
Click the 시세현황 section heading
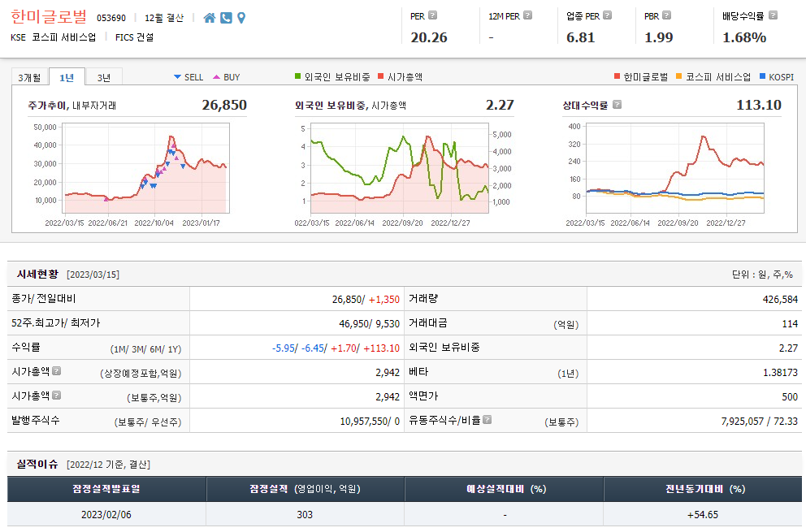[x=37, y=274]
